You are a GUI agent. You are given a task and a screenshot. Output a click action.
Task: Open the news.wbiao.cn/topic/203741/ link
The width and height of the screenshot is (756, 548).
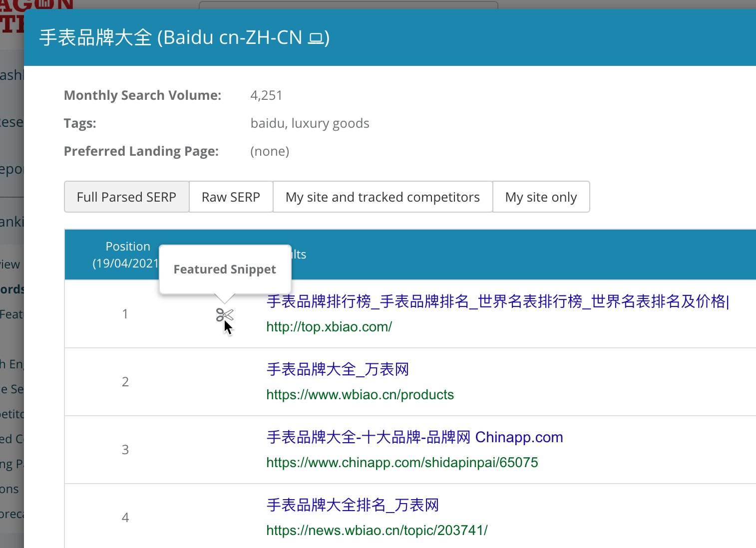click(377, 530)
